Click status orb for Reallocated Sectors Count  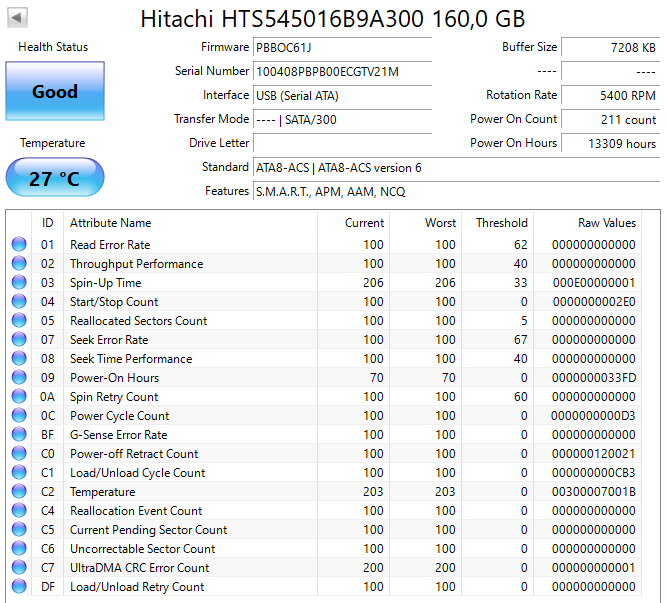pos(19,321)
